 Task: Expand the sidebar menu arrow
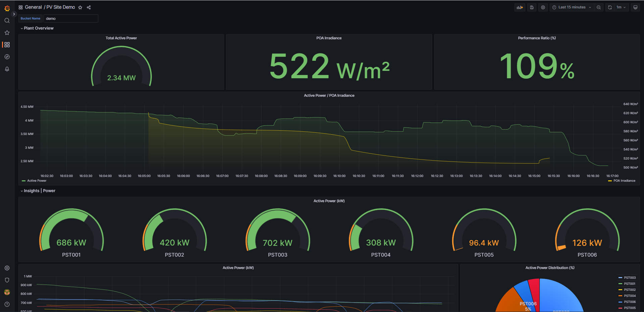point(14,14)
